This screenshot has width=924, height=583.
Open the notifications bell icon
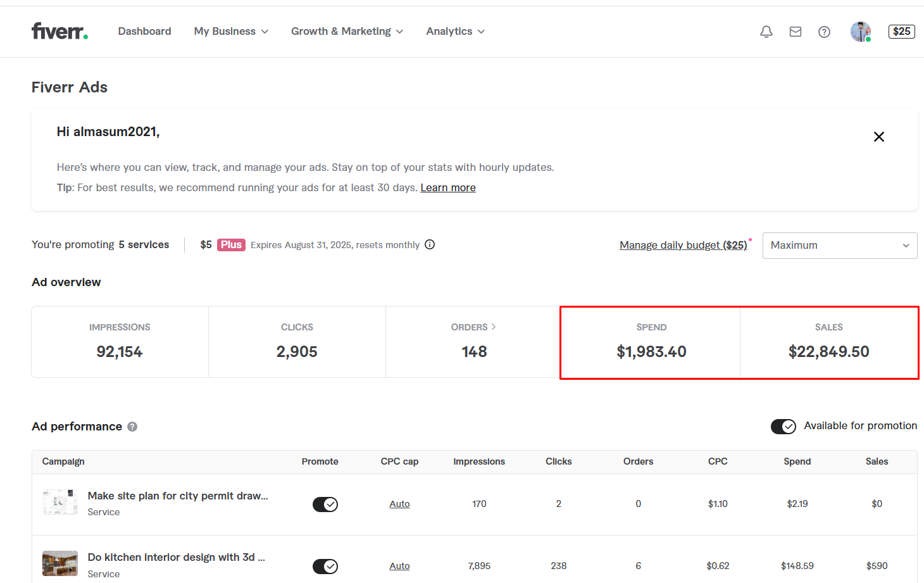pos(766,32)
